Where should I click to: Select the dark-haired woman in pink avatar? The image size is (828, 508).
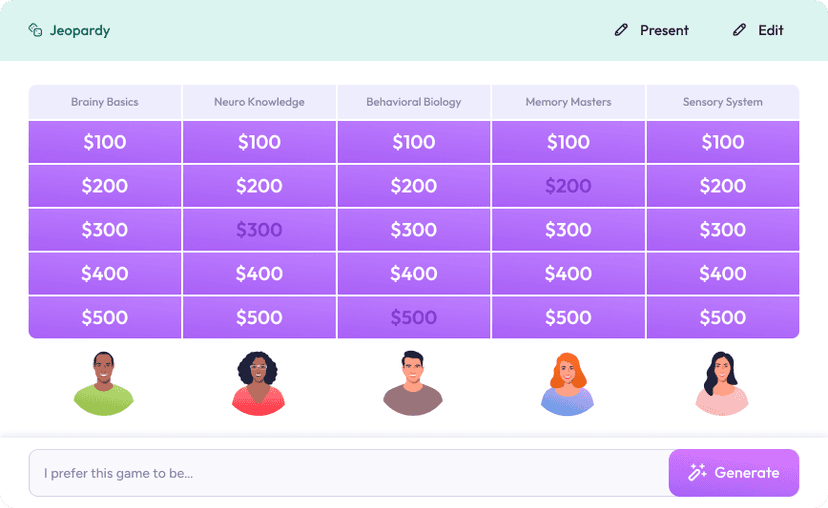(x=722, y=383)
